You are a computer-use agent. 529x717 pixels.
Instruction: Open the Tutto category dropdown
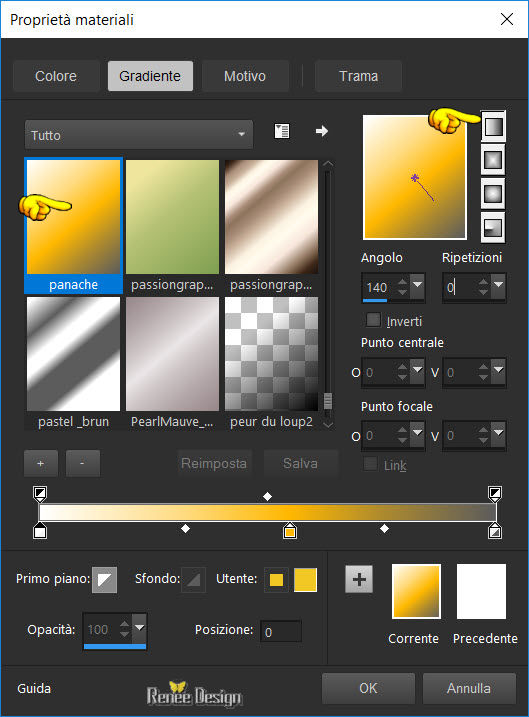pos(139,135)
